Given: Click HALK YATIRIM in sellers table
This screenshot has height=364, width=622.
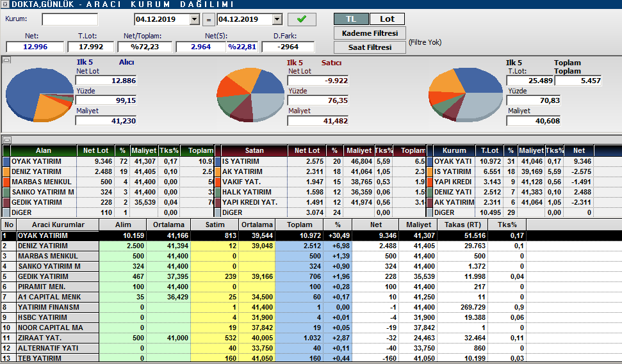Looking at the screenshot, I should pyautogui.click(x=247, y=192).
